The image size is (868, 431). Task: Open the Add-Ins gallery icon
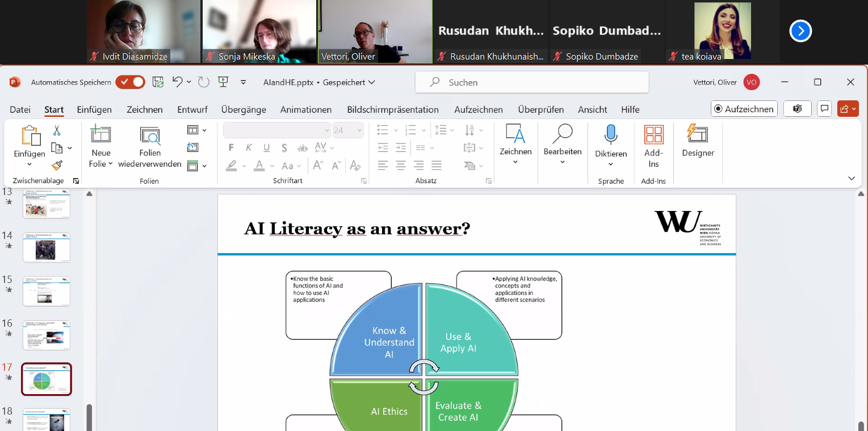pos(653,134)
